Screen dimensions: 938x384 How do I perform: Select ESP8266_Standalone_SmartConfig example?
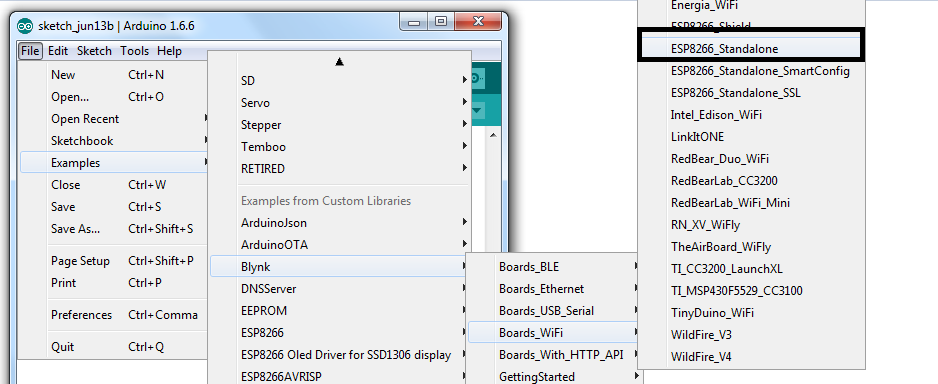click(x=751, y=71)
